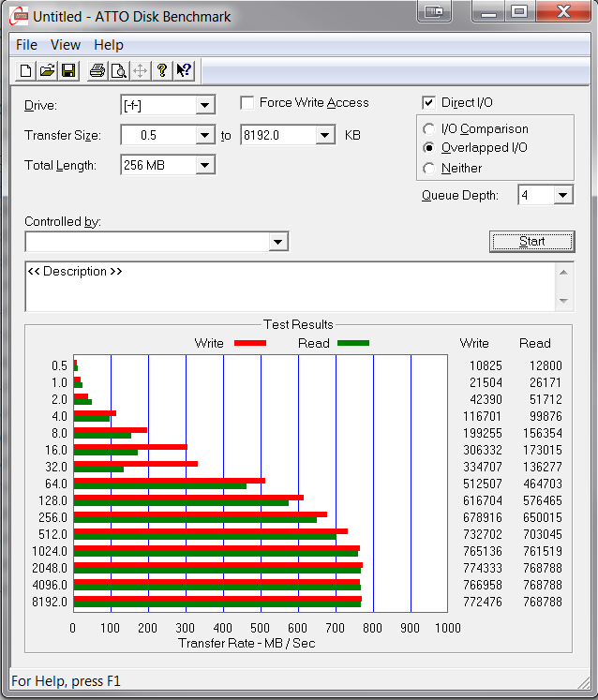Select the Neither radio button

429,169
